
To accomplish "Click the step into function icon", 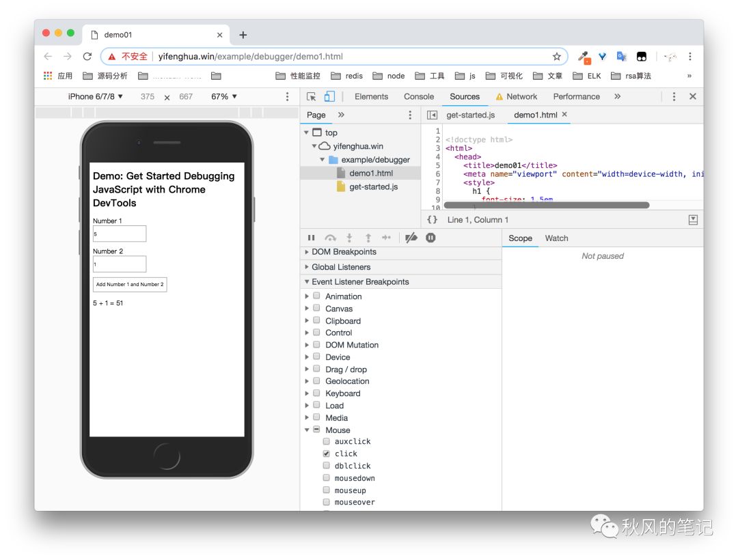I will (349, 238).
